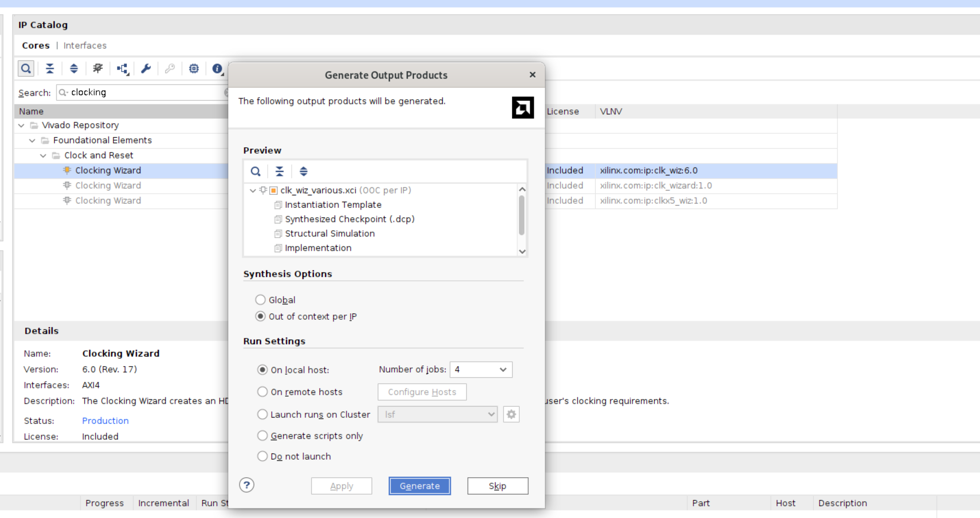Viewport: 980px width, 518px height.
Task: Click the blue info icon in toolbar
Action: click(217, 69)
